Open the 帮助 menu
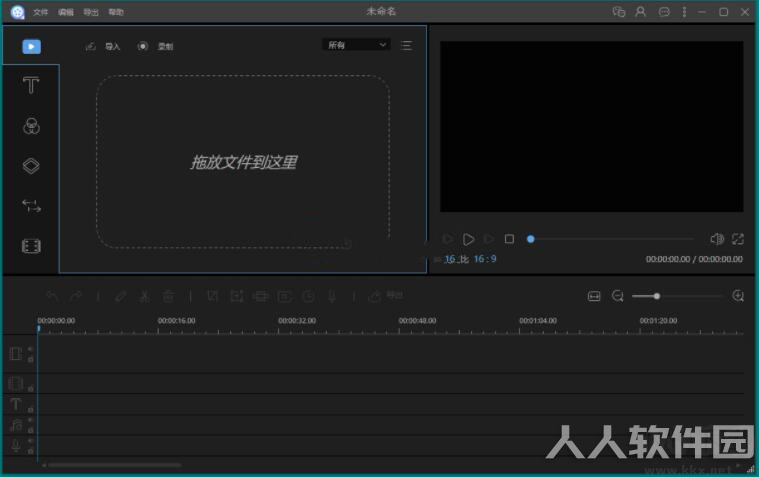759x477 pixels. (116, 12)
